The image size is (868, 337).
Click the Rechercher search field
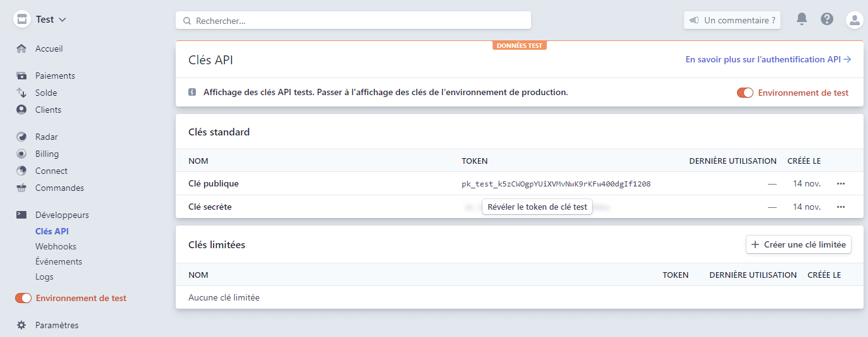click(x=353, y=20)
